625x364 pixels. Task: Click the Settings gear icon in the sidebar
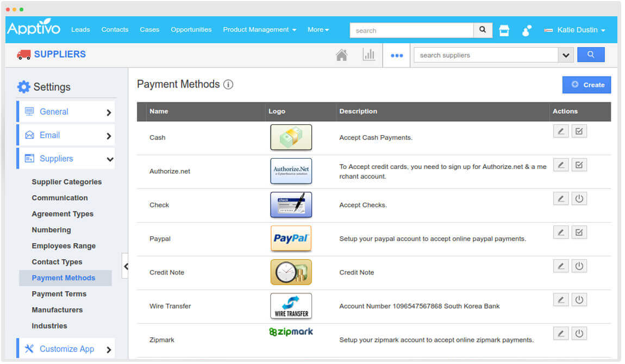tap(24, 86)
